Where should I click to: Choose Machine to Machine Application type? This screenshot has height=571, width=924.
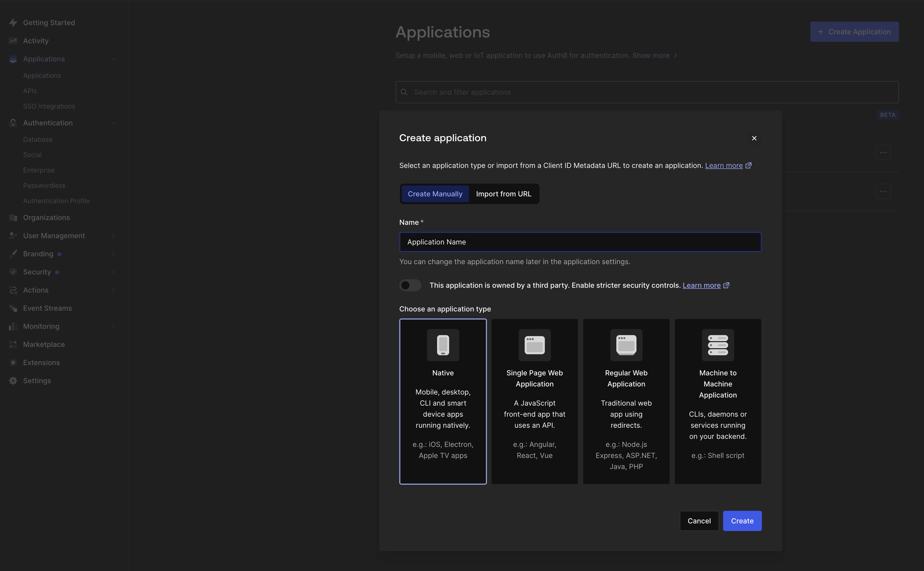(718, 401)
